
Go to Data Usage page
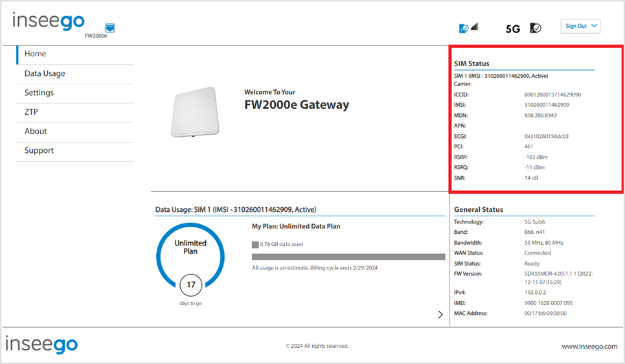(75, 74)
